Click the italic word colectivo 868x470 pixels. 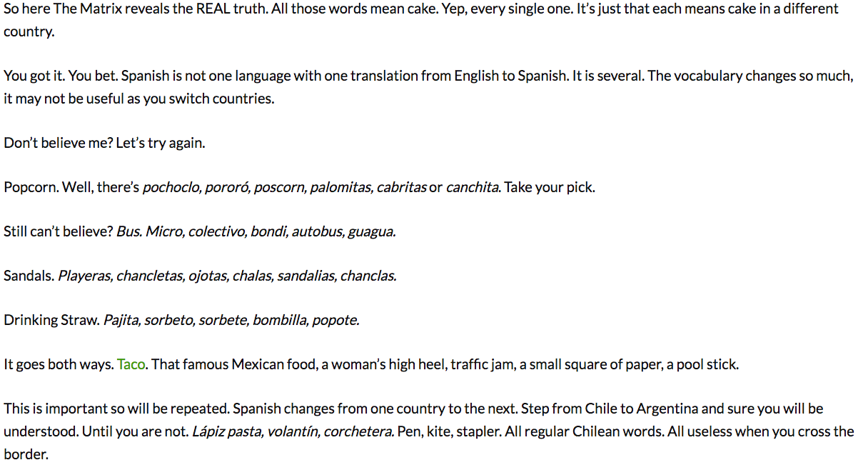point(218,232)
